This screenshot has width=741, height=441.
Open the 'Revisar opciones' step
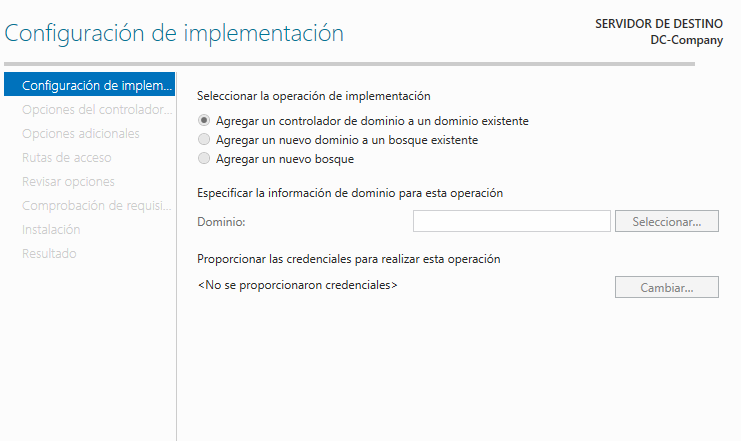click(68, 182)
